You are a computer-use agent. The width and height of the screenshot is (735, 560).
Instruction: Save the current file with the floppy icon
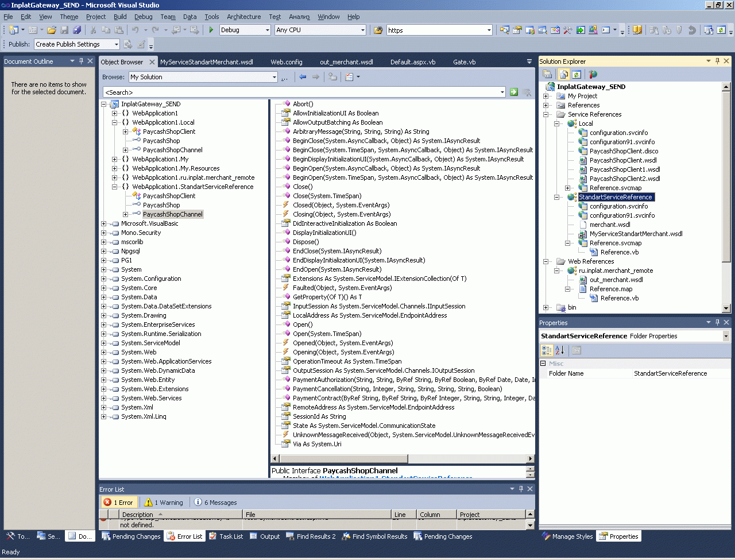[x=64, y=30]
